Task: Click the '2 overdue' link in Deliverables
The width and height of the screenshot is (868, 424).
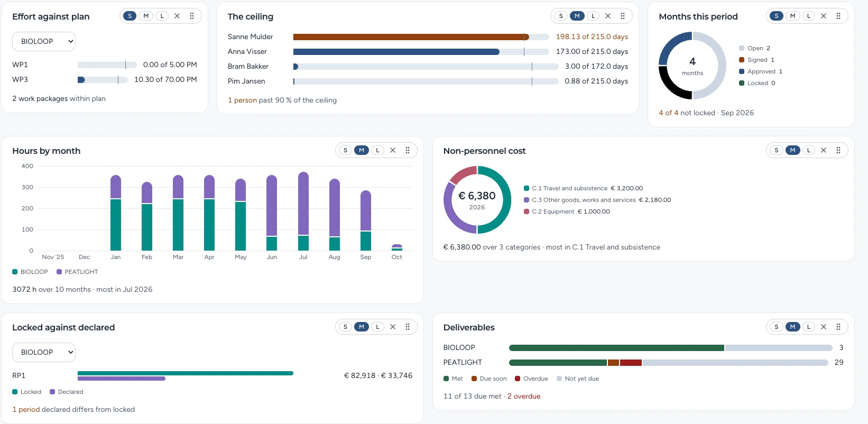Action: (x=524, y=396)
